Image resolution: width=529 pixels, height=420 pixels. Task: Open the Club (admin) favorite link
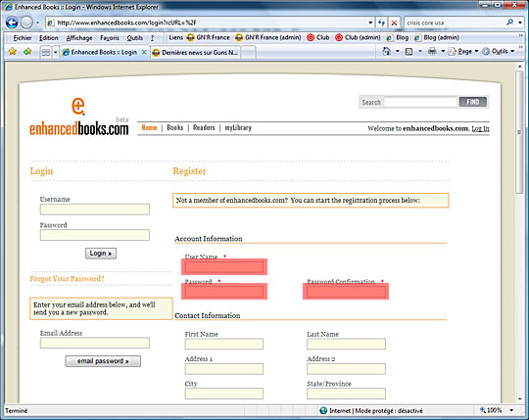coord(358,37)
